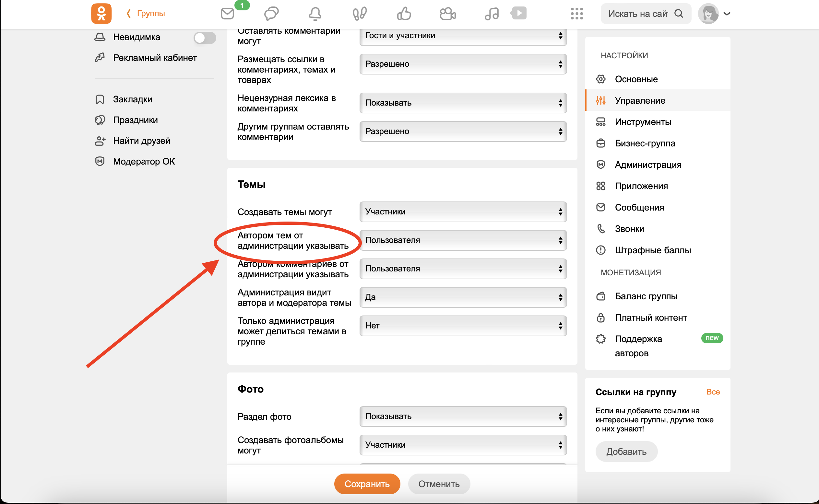819x504 pixels.
Task: Click 'Все' link in group links
Action: click(x=713, y=392)
